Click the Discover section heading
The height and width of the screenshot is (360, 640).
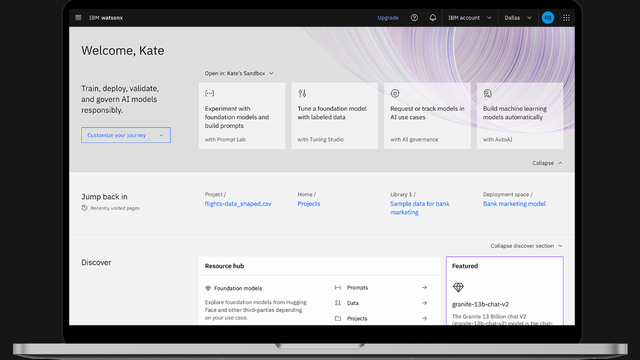pyautogui.click(x=96, y=262)
